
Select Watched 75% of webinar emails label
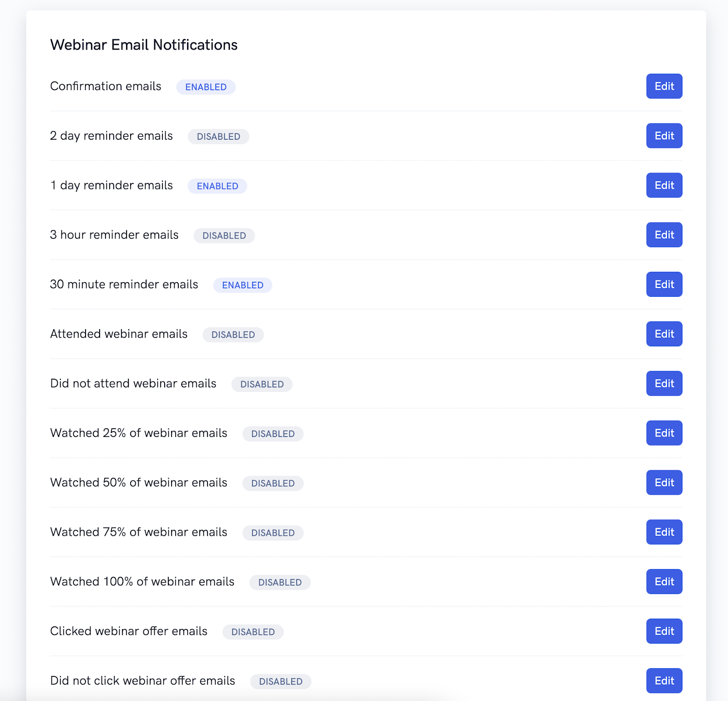[139, 533]
